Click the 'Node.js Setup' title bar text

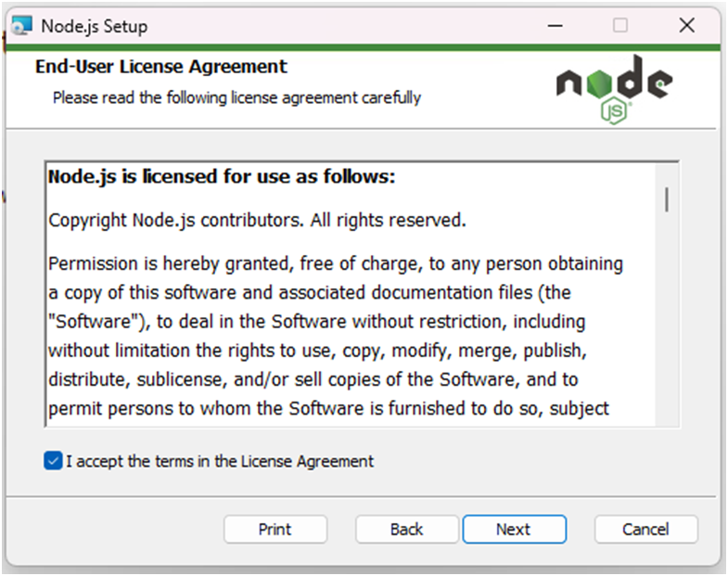[94, 26]
